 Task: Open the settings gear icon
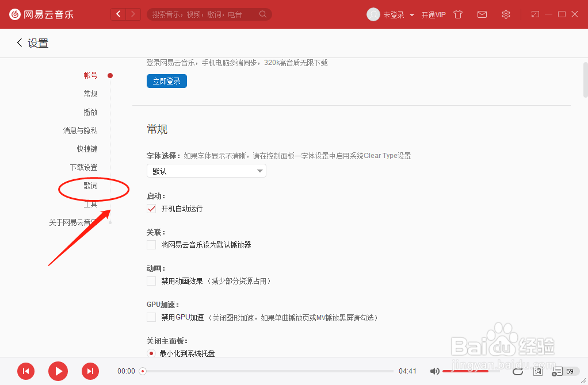pyautogui.click(x=506, y=14)
